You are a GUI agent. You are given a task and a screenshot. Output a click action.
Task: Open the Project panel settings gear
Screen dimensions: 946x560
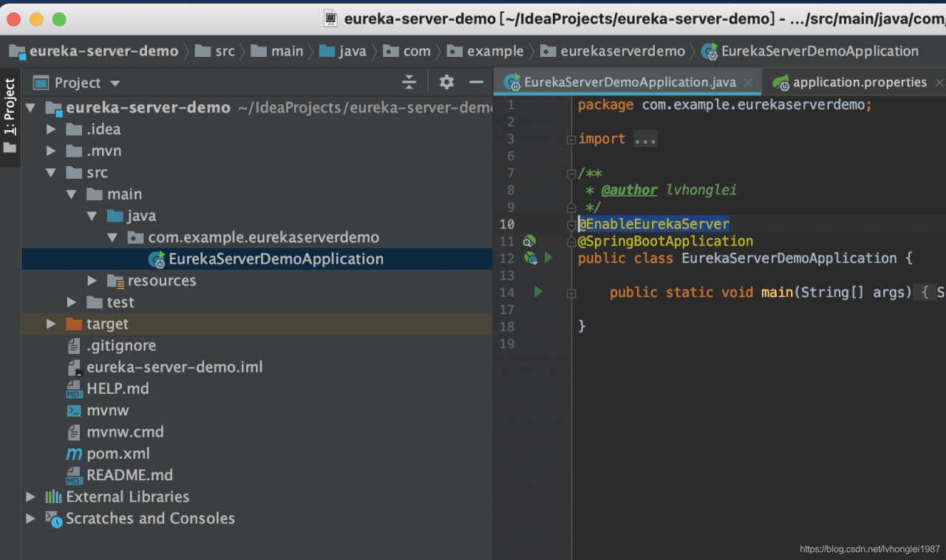pyautogui.click(x=446, y=82)
